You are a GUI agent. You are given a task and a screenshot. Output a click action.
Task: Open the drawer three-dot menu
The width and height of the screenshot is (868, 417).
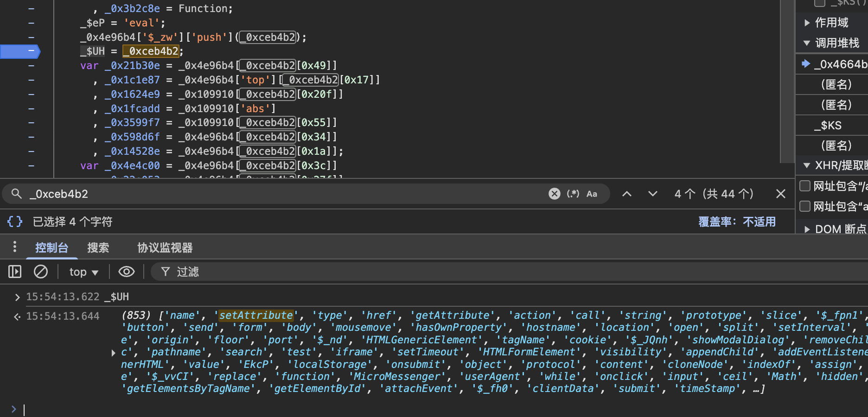tap(15, 247)
